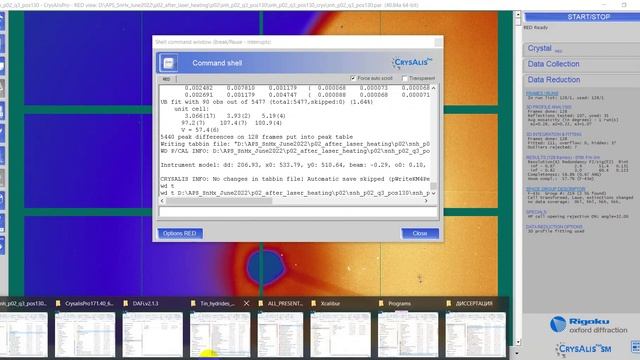Click the icon beside CrysAlis SM logo
The image size is (640, 360).
pos(636,347)
